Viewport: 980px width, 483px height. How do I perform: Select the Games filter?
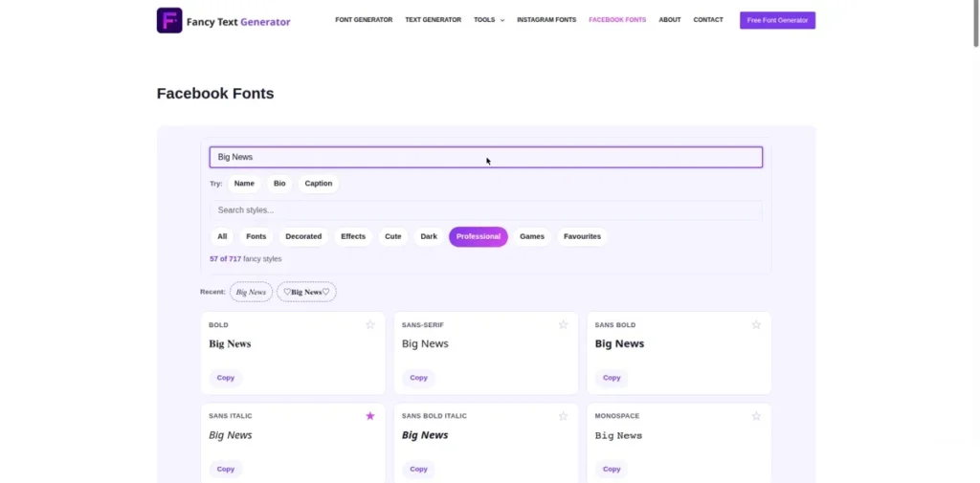pos(532,237)
